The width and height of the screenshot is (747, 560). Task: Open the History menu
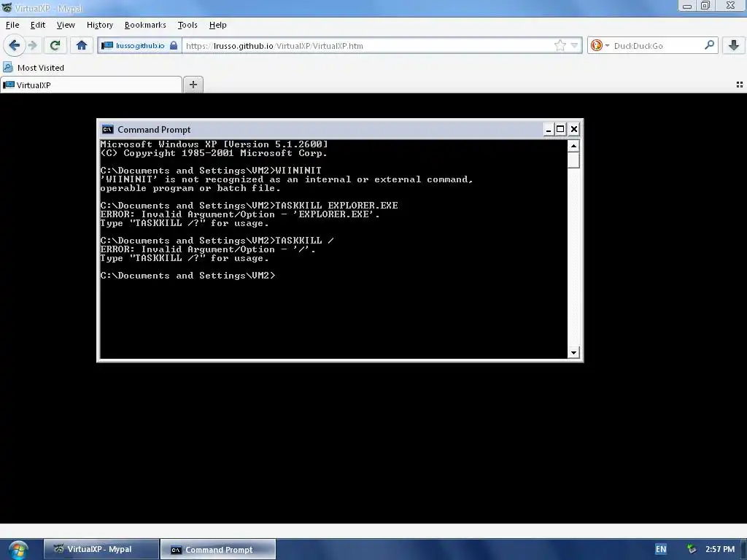click(x=99, y=25)
